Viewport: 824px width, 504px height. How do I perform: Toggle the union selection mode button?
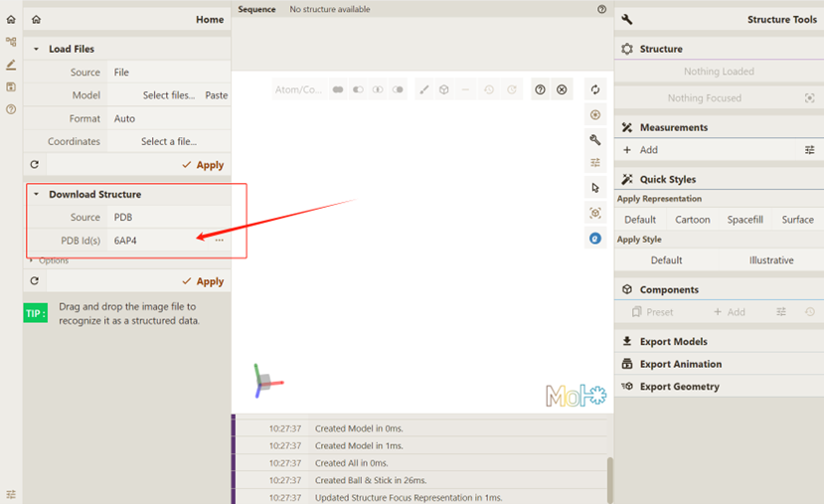[338, 89]
